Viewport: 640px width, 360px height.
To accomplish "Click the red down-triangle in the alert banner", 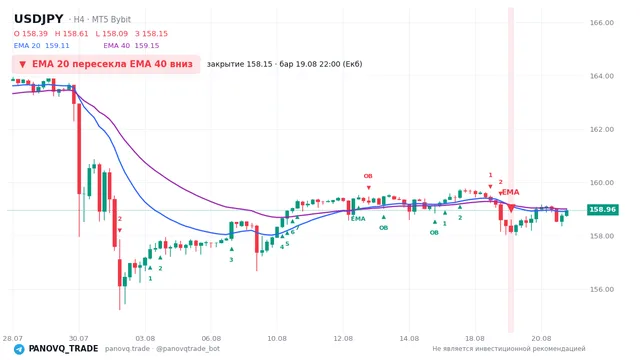I will click(22, 64).
